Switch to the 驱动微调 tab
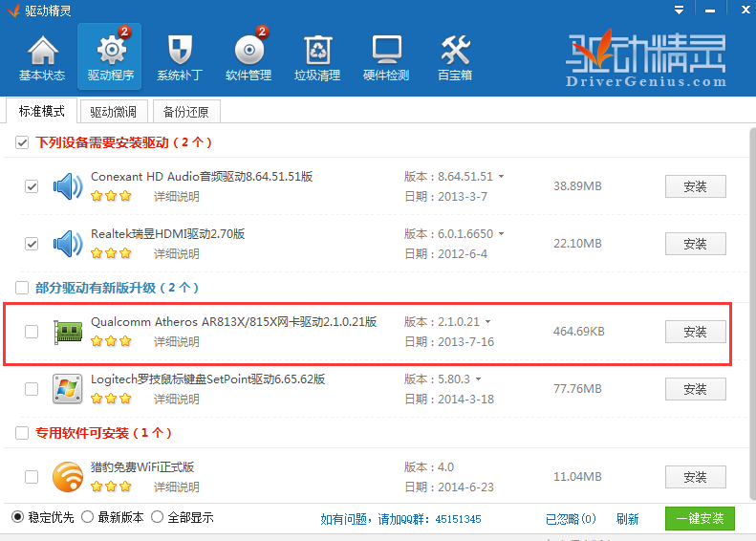Viewport: 756px width, 541px height. click(x=113, y=112)
